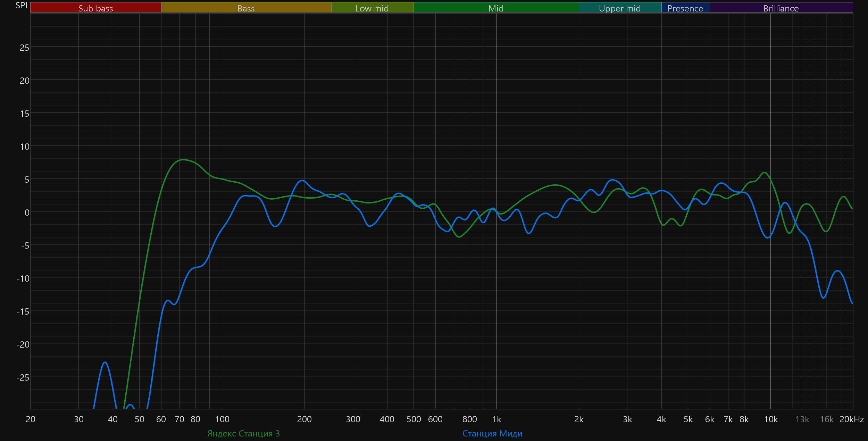Viewport: 868px width, 441px height.
Task: Click the blue curve's small peak near 40 Hz
Action: pyautogui.click(x=105, y=362)
